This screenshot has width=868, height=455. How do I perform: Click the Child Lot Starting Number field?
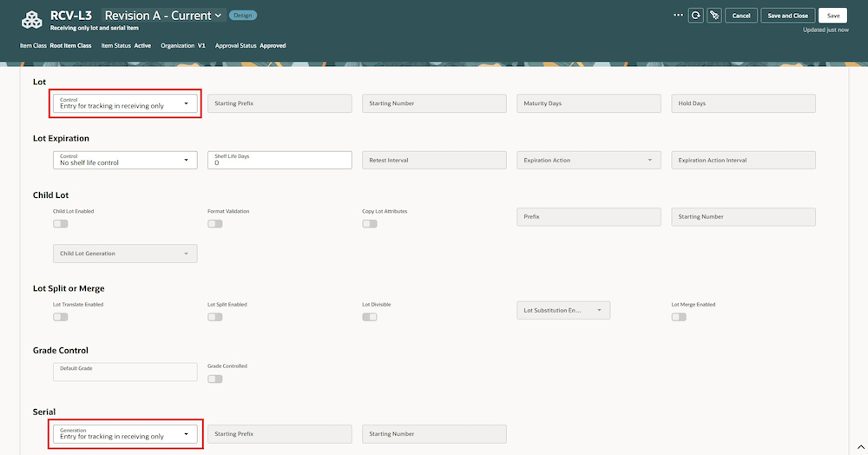[744, 217]
